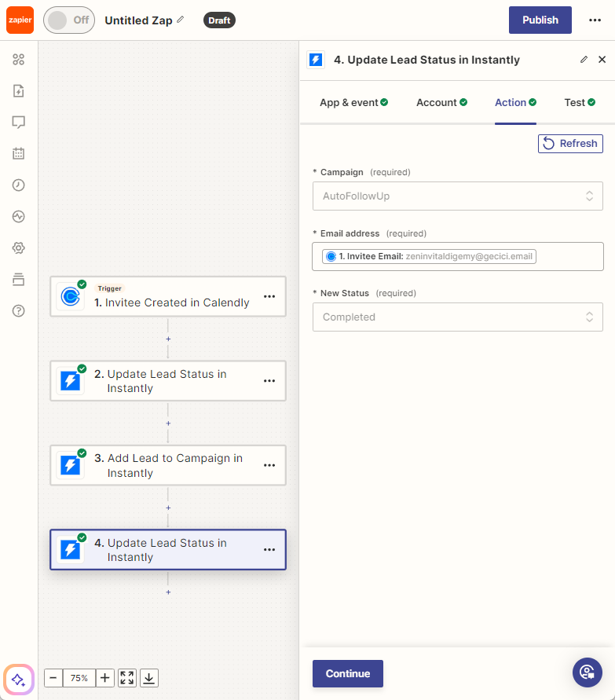The height and width of the screenshot is (700, 615).
Task: Switch to Action tab
Action: coord(515,103)
